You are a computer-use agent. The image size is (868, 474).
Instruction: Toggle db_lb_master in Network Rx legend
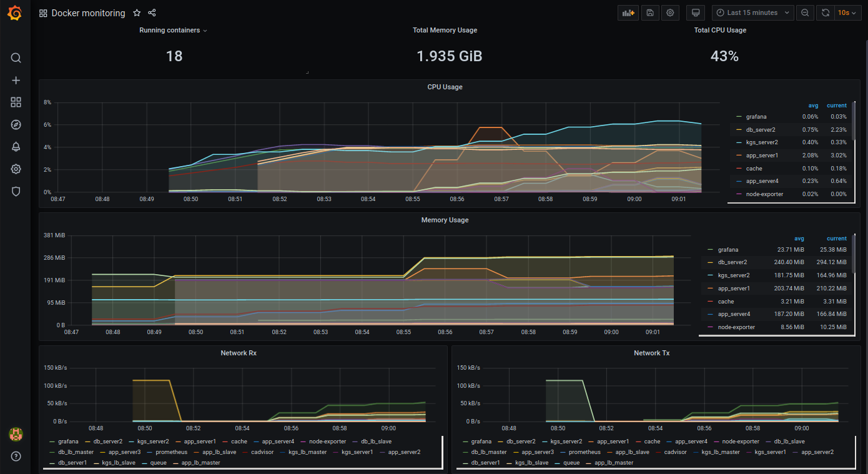76,452
